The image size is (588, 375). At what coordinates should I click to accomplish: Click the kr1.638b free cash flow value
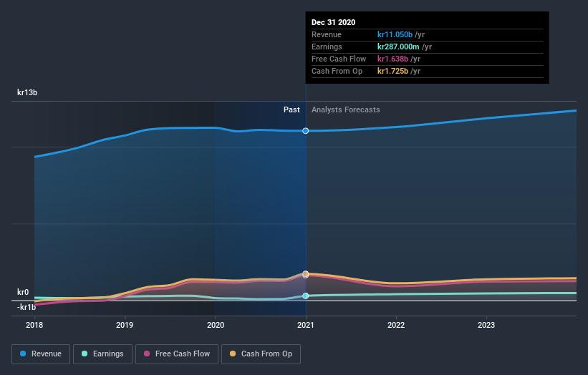[392, 59]
